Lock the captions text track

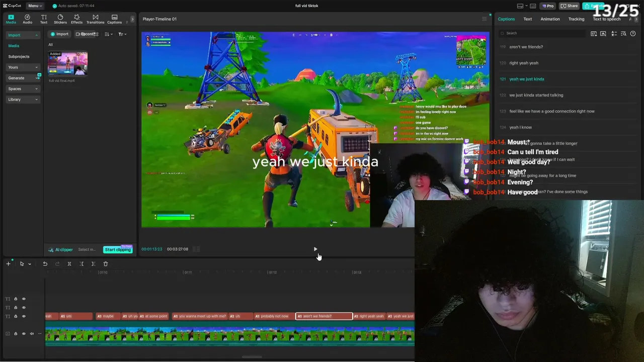point(16,316)
